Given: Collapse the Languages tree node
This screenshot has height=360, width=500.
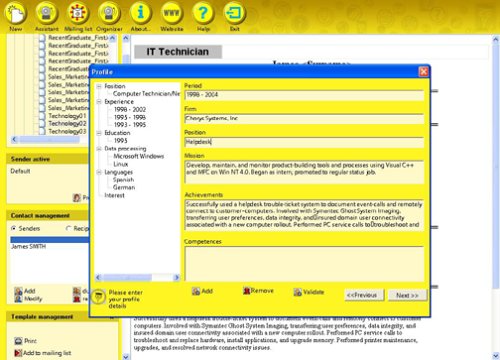Looking at the screenshot, I should [x=99, y=172].
